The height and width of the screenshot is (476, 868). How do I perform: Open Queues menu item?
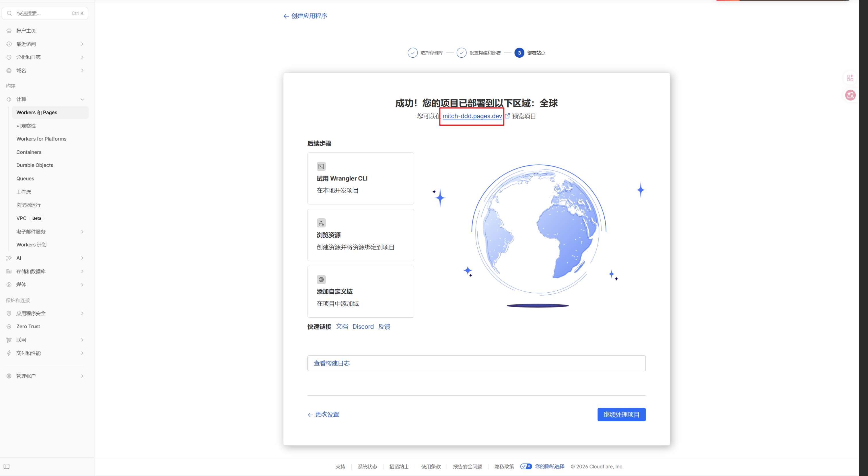tap(25, 179)
